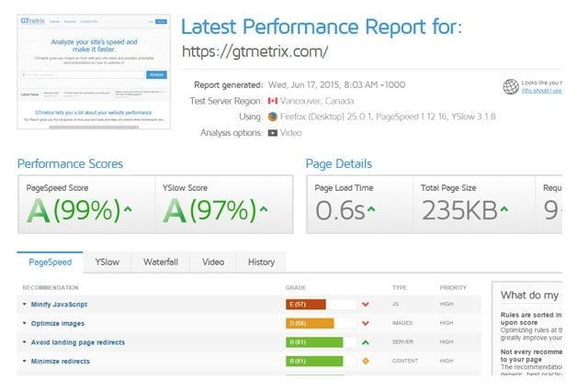
Task: Click the CONTENT type cell
Action: 405,361
